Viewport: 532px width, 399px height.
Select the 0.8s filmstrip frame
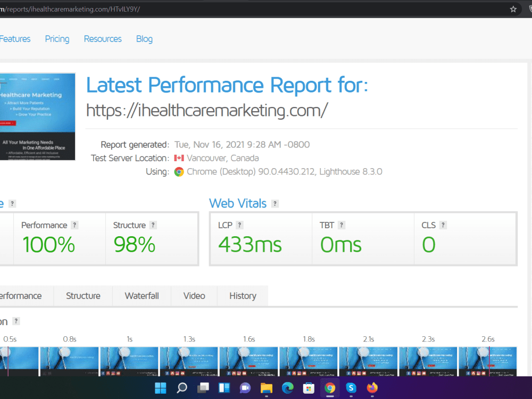coord(70,361)
